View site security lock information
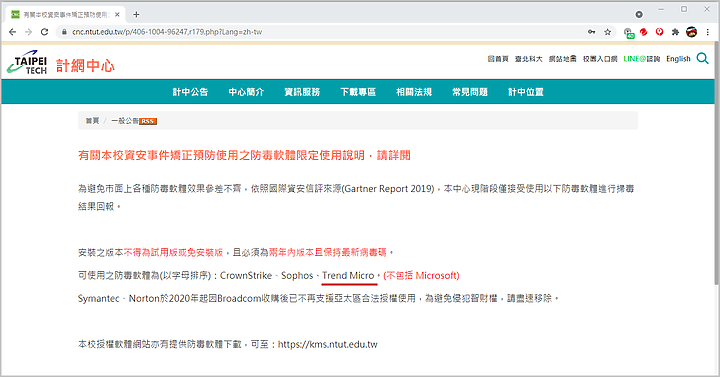Screen dimensions: 720x377 tap(64, 32)
